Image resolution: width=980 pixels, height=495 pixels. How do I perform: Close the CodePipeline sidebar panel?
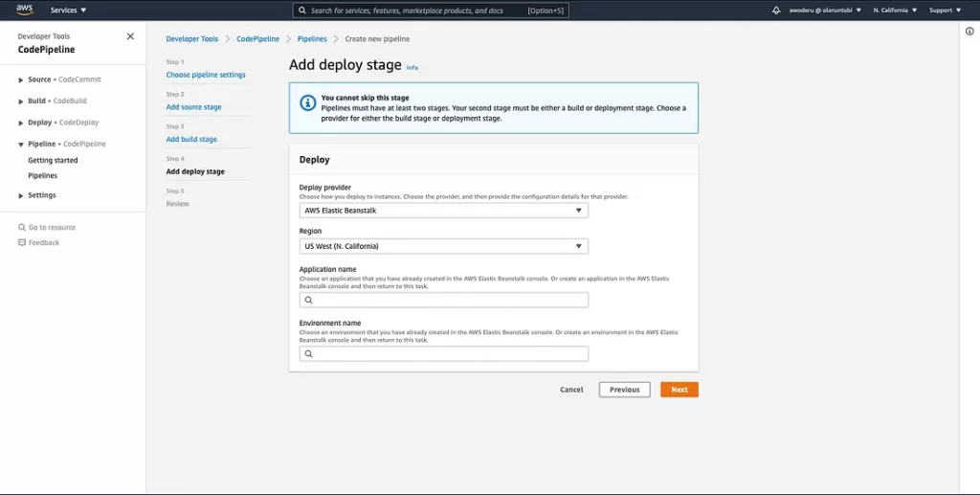click(x=130, y=36)
